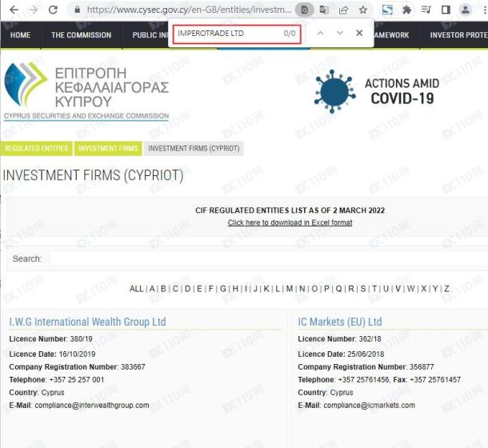Screen dimensions: 488x448
Task: Click the address bar URL
Action: 189,10
